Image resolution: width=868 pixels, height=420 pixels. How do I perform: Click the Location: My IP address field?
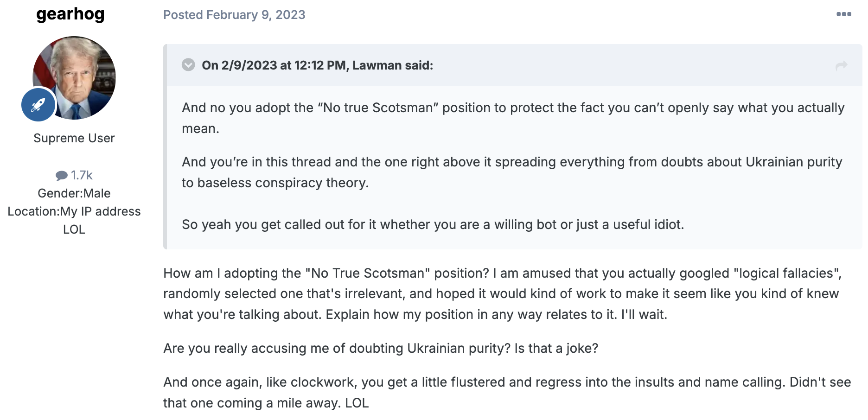click(74, 220)
